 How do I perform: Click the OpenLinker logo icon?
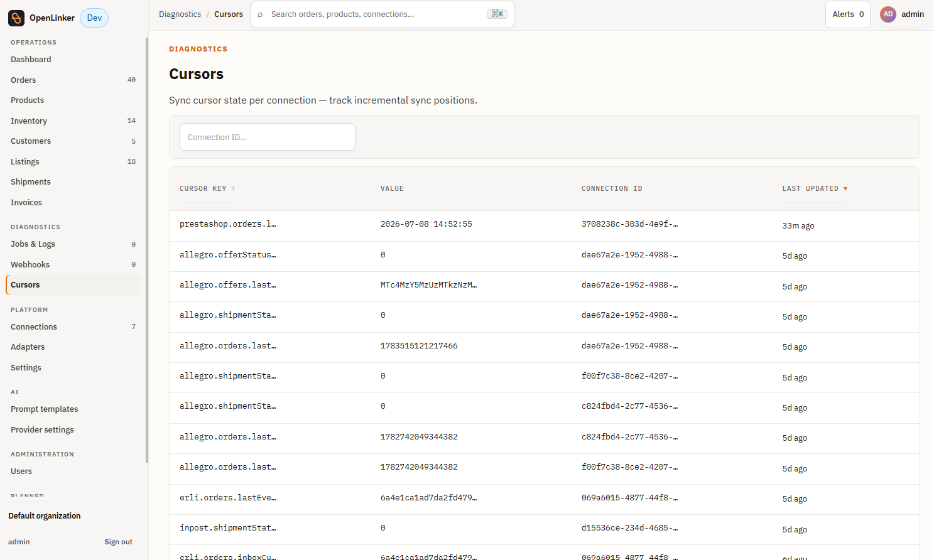tap(16, 18)
